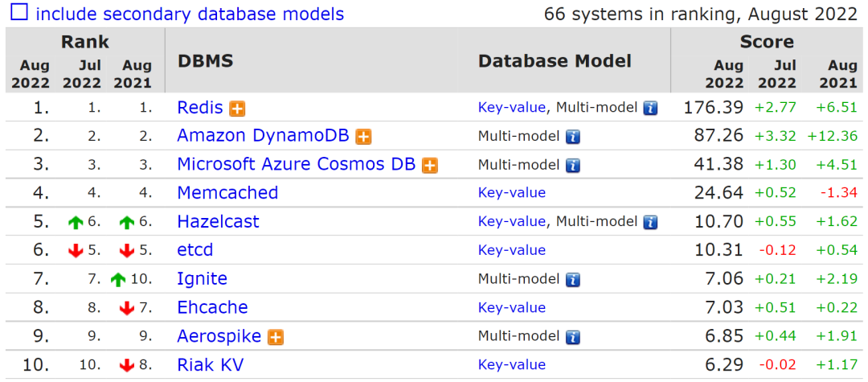
Task: Click the include secondary database models label
Action: 190,14
